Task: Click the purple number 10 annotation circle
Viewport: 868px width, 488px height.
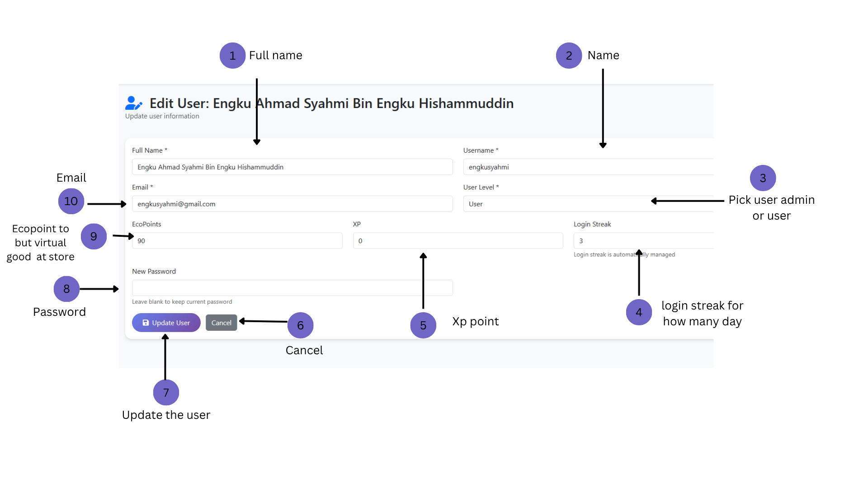Action: pyautogui.click(x=71, y=201)
